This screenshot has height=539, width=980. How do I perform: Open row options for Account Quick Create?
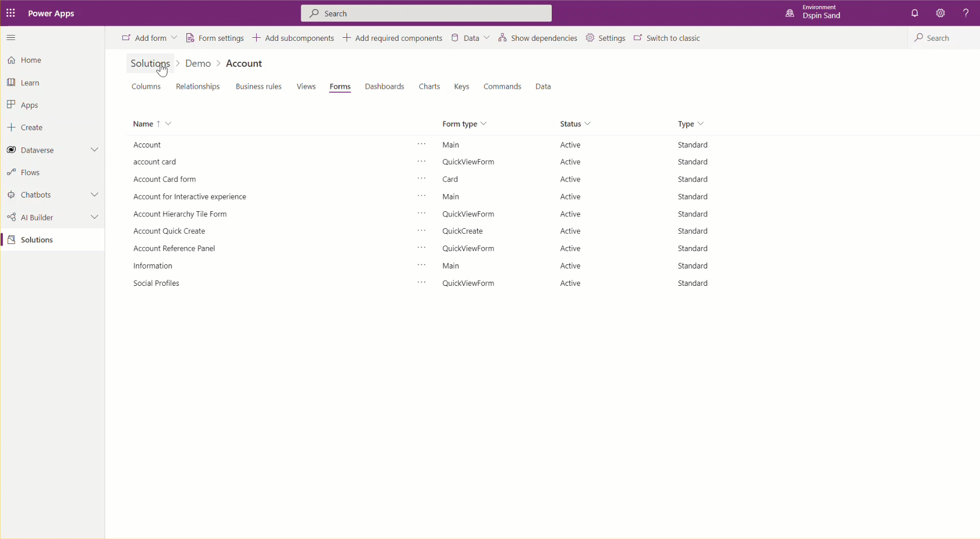click(422, 231)
